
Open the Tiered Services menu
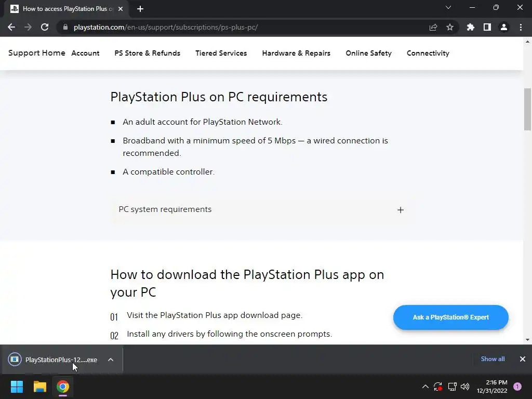221,54
